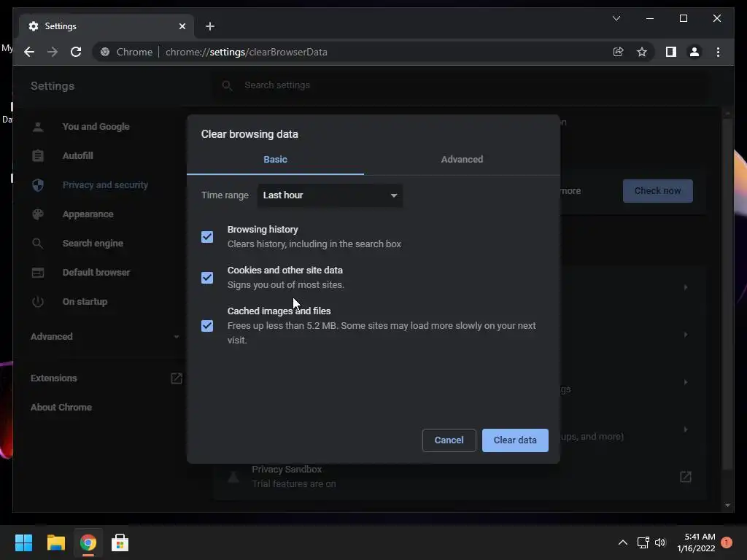Close the Settings tab
The width and height of the screenshot is (747, 560).
pos(182,26)
